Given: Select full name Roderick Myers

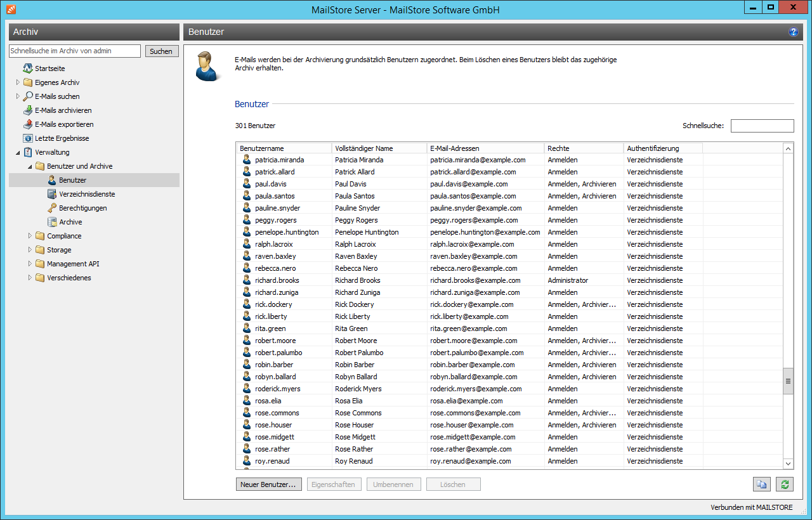Looking at the screenshot, I should pos(358,389).
